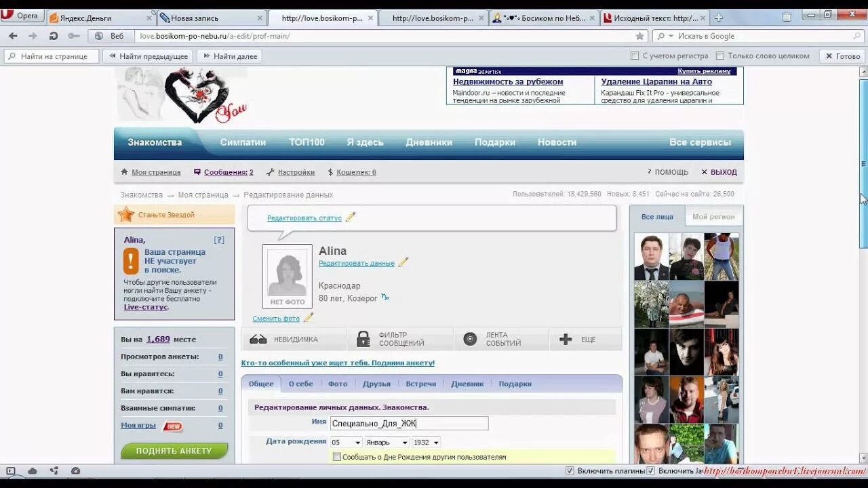This screenshot has width=868, height=488.
Task: Click the Фильтр сообщений padlock icon
Action: [363, 339]
